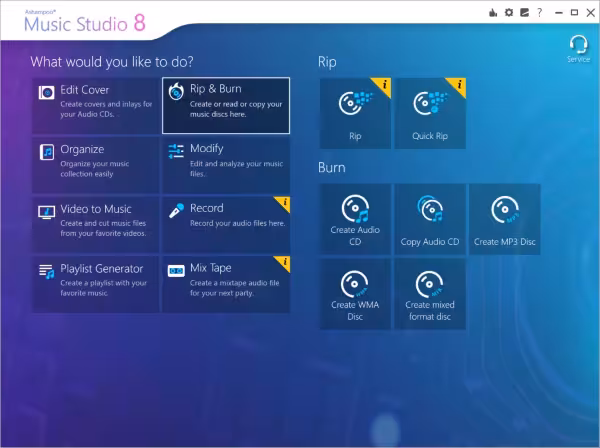Show info badge on Quick Rip tile
Image resolution: width=600 pixels, height=448 pixels.
click(x=458, y=85)
